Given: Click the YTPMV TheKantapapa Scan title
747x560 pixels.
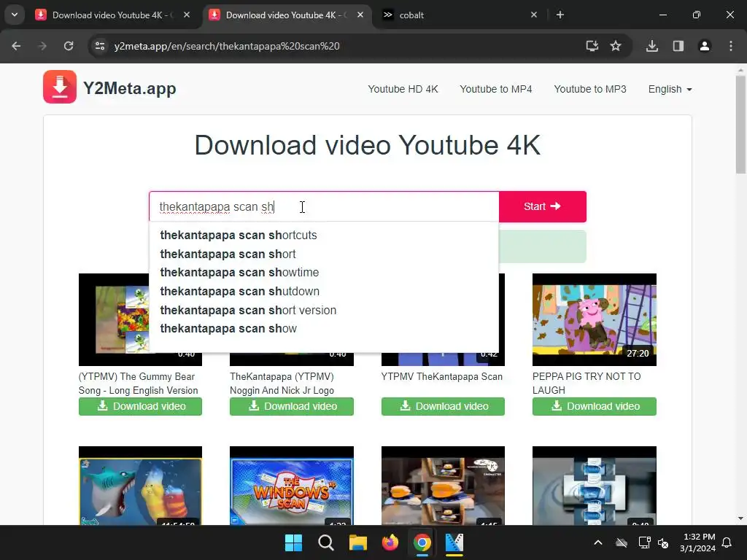Looking at the screenshot, I should tap(441, 377).
